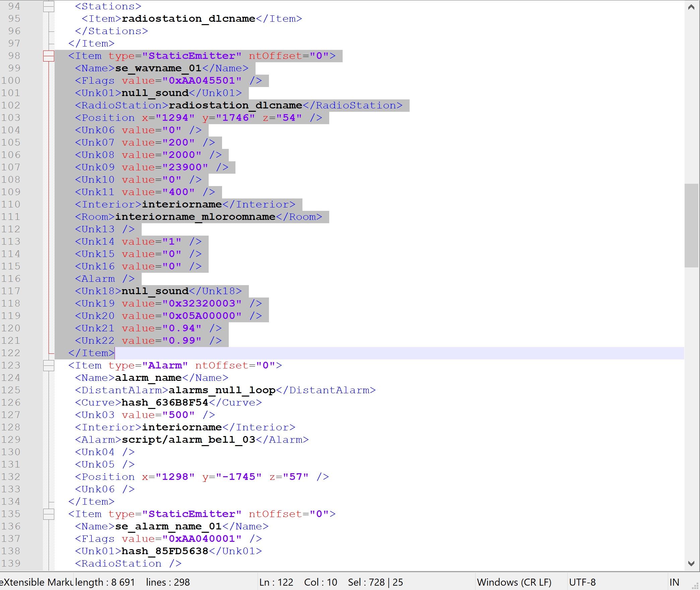The height and width of the screenshot is (590, 700).
Task: Collapse the Alarm item fold at line 123
Action: [x=49, y=365]
